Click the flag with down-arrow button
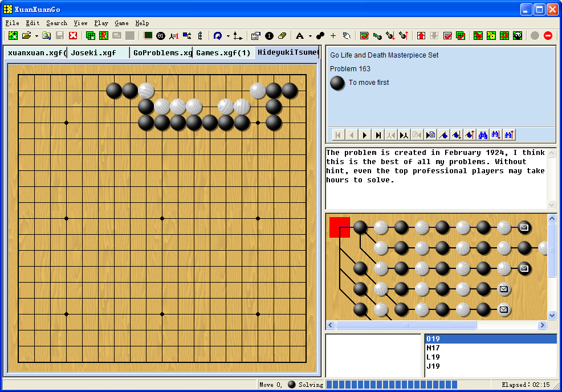Screen dimensions: 562x392 457,135
